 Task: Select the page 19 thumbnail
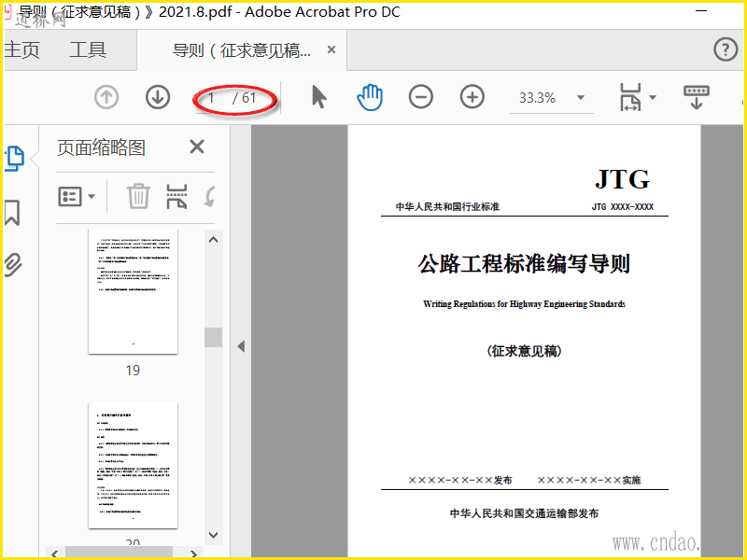pyautogui.click(x=133, y=291)
